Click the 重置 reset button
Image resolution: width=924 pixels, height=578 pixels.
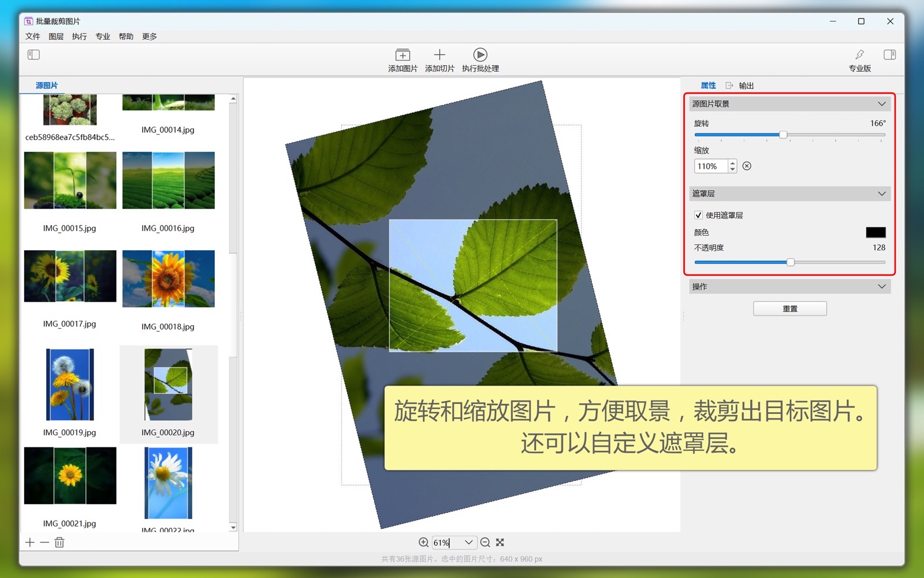pyautogui.click(x=789, y=309)
